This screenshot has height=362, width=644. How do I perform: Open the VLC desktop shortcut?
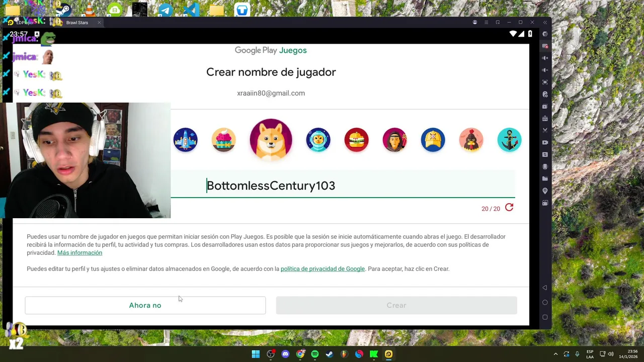tap(89, 10)
